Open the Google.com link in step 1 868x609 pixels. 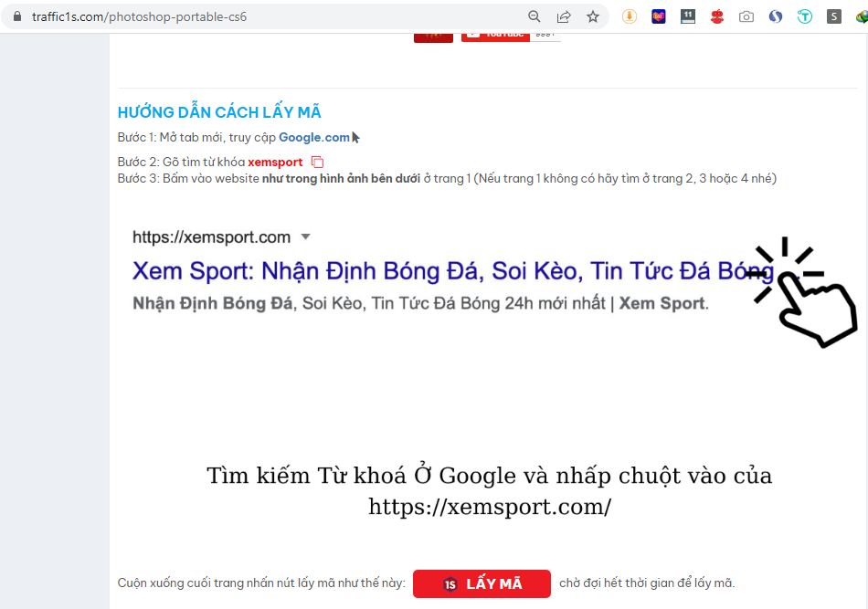(x=314, y=137)
